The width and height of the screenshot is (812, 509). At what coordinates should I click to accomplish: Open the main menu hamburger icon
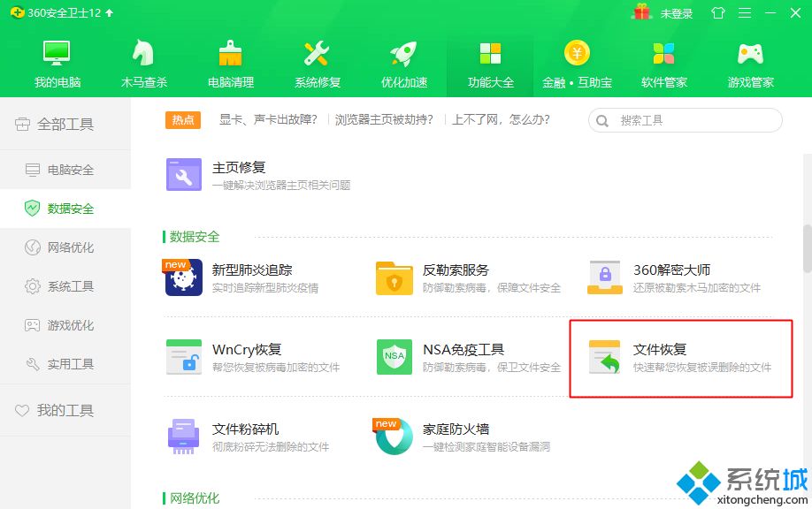(745, 12)
